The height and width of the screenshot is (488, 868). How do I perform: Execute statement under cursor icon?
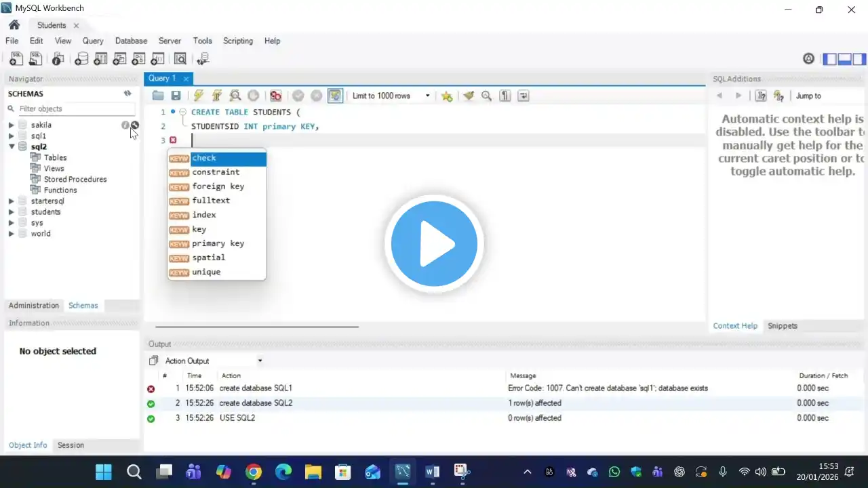(217, 96)
